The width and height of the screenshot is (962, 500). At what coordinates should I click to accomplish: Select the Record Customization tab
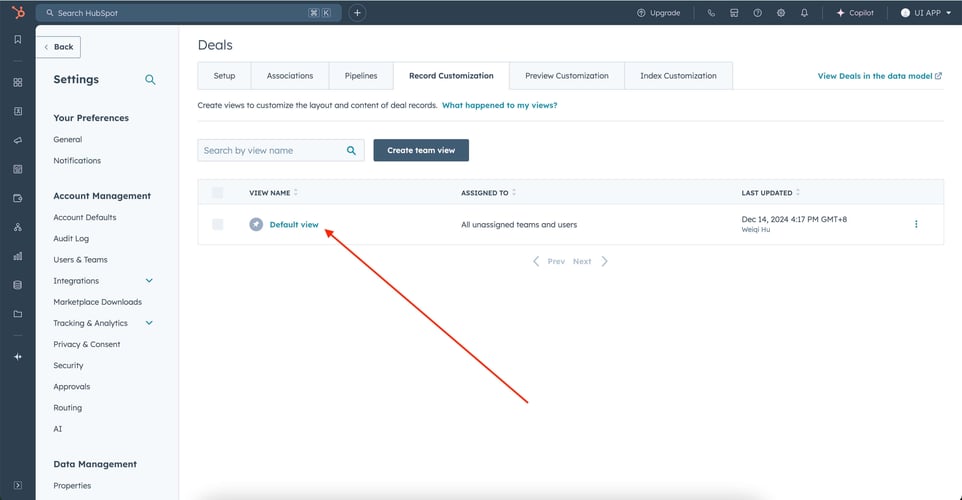(x=452, y=75)
